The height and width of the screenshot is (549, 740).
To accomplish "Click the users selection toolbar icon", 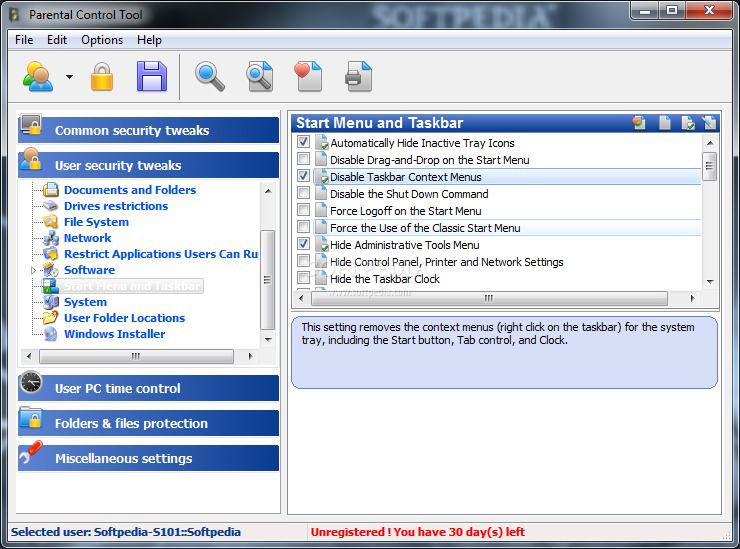I will click(38, 76).
